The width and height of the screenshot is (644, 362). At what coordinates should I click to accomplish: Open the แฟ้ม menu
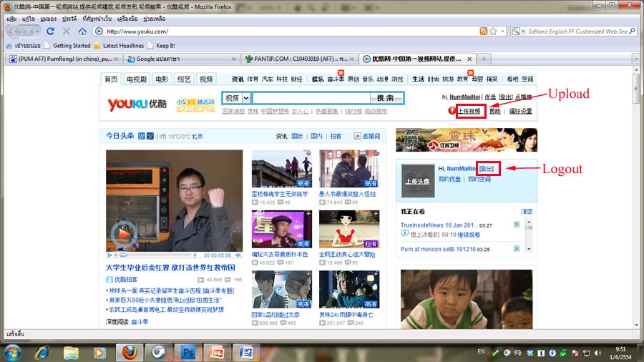click(11, 19)
